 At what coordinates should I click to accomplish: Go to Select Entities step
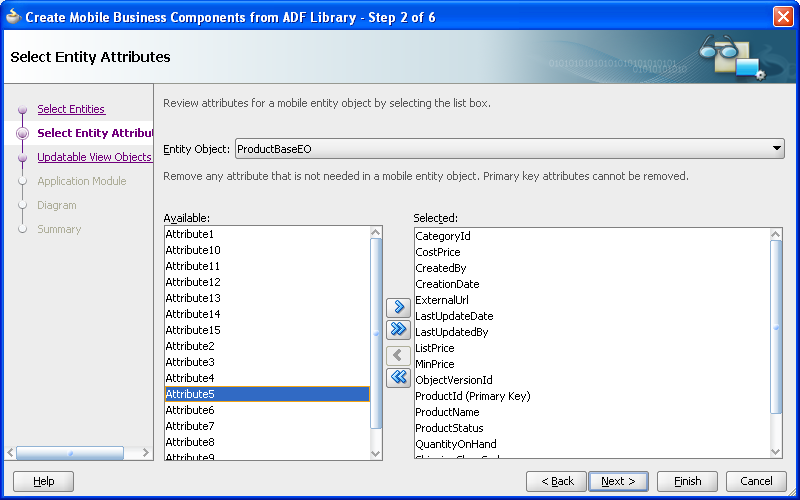click(71, 109)
